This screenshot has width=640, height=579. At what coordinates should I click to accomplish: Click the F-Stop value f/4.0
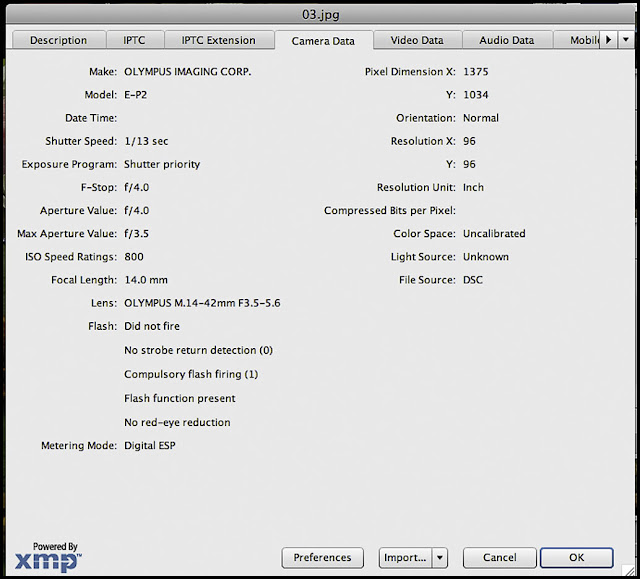click(x=137, y=187)
